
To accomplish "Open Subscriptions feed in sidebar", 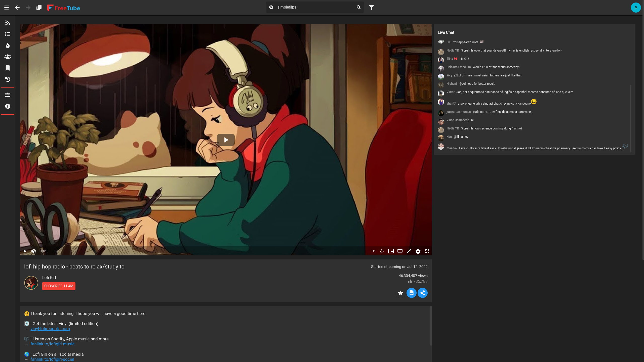I will pos(8,23).
